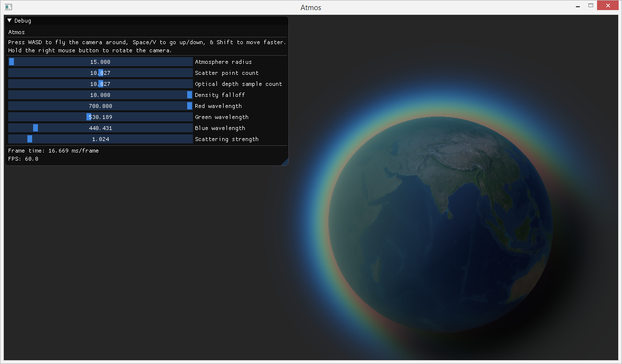Click the Atmos window system icon
This screenshot has width=622, height=364.
pyautogui.click(x=8, y=7)
